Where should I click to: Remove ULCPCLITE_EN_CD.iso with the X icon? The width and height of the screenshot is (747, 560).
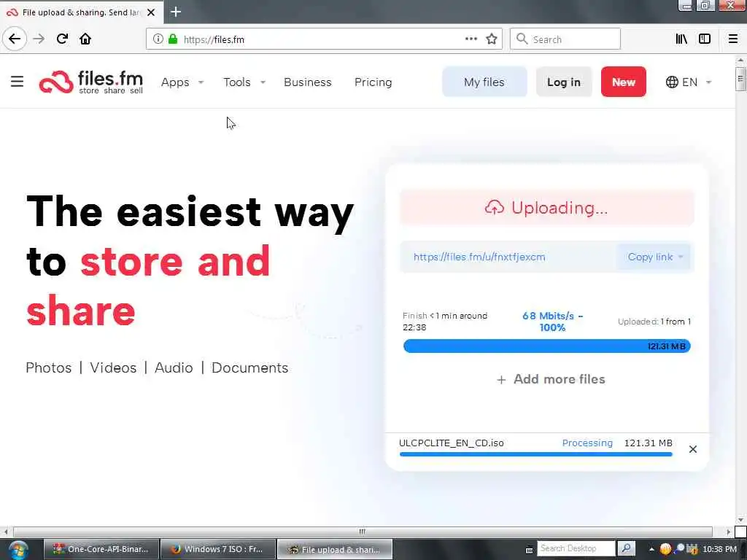point(693,449)
